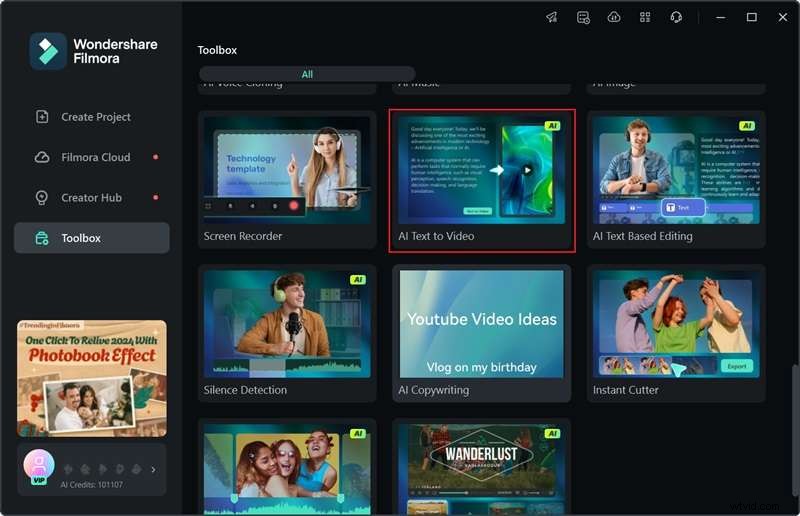Click the AI Copywriting label
Screen dimensions: 800x516
(434, 390)
